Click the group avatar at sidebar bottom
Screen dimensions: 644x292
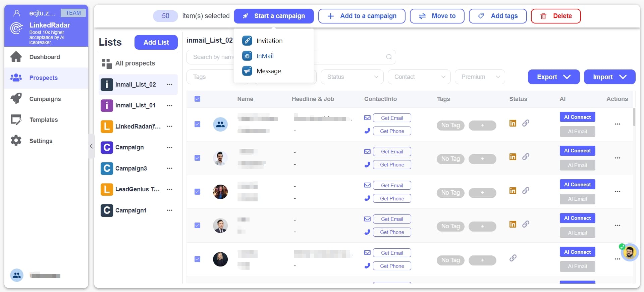point(16,276)
